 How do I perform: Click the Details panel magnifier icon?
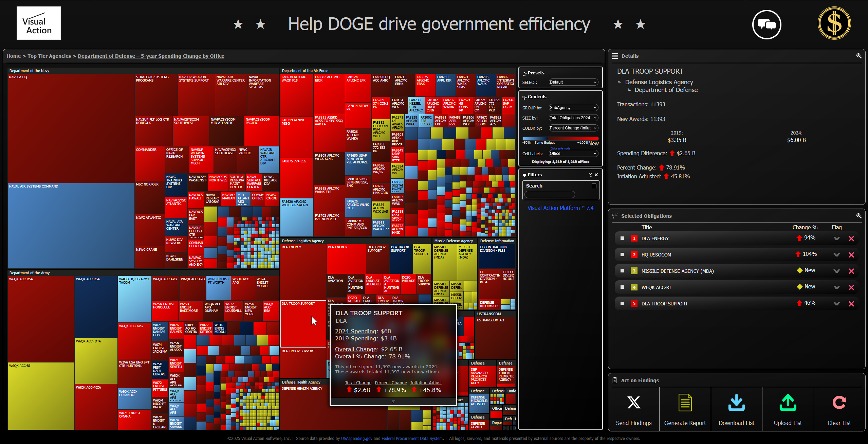pos(858,56)
